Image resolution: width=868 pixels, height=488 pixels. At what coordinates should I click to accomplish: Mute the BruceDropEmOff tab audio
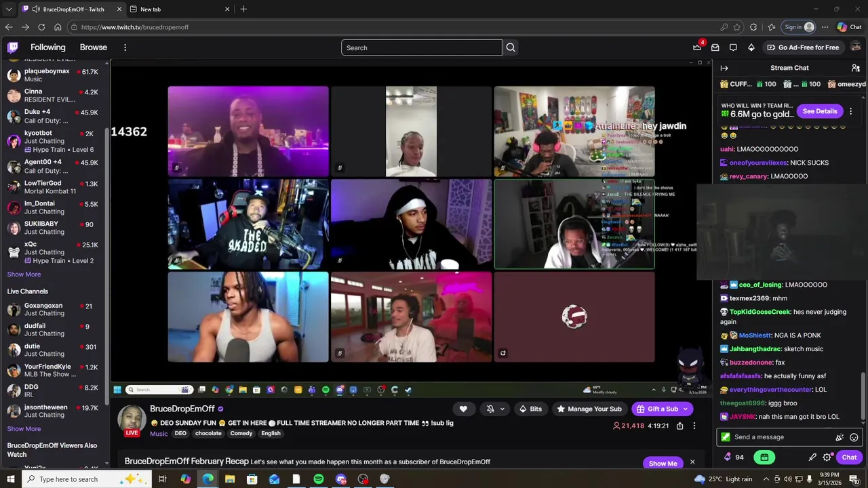click(35, 9)
